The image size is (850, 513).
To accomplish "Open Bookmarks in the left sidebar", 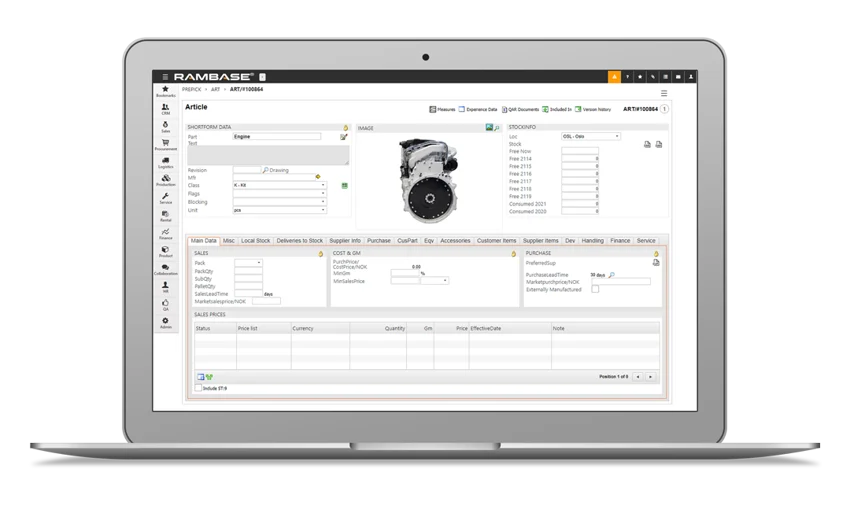I will click(x=165, y=91).
